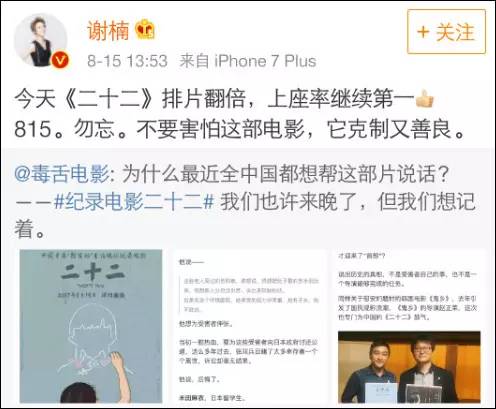Click the plus sign in the follow button
Image resolution: width=496 pixels, height=409 pixels.
(x=423, y=32)
